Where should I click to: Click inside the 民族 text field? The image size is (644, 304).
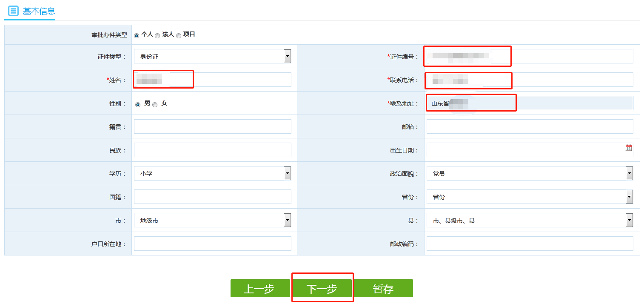(x=213, y=149)
